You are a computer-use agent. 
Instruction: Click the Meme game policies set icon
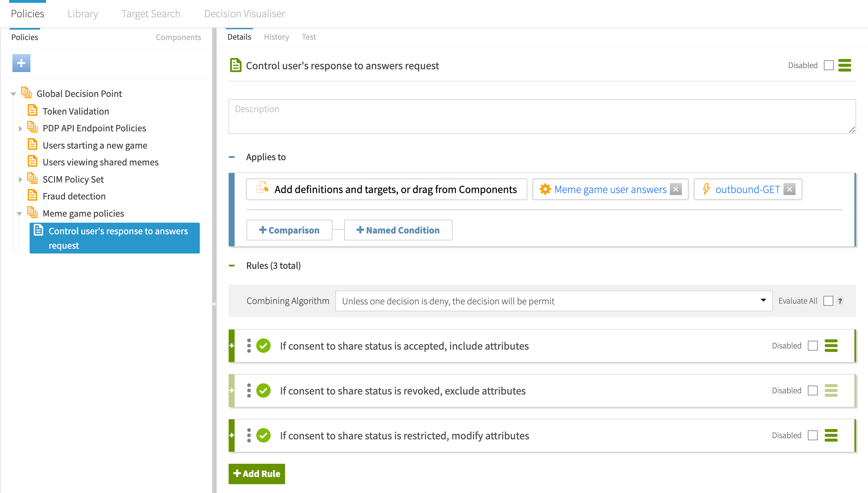pyautogui.click(x=32, y=212)
